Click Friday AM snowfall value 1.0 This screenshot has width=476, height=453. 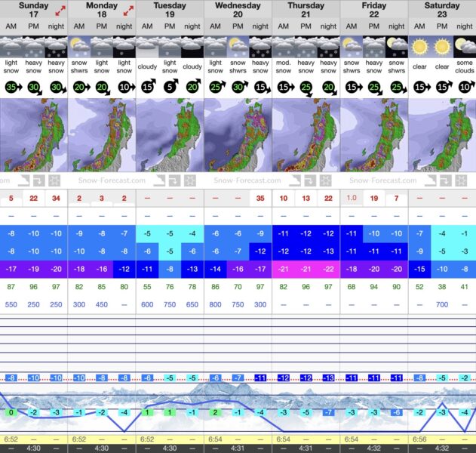coord(352,198)
